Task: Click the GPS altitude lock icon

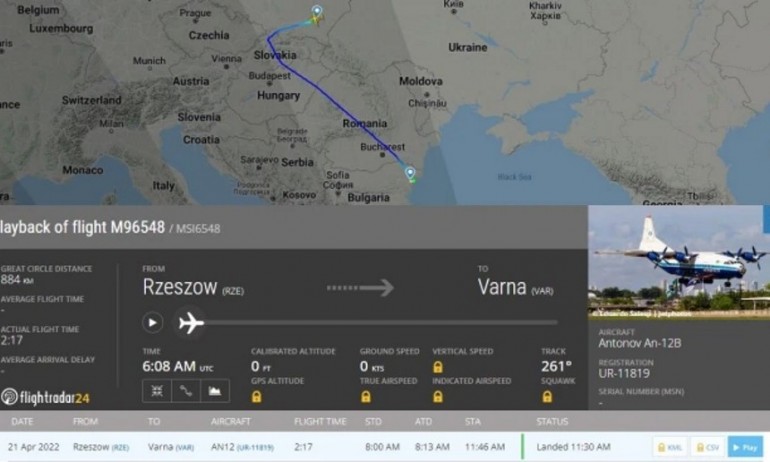Action: [256, 396]
